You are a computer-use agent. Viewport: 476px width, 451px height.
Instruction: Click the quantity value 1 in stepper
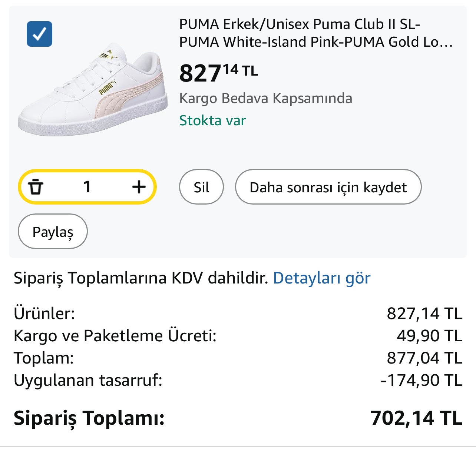pyautogui.click(x=87, y=187)
